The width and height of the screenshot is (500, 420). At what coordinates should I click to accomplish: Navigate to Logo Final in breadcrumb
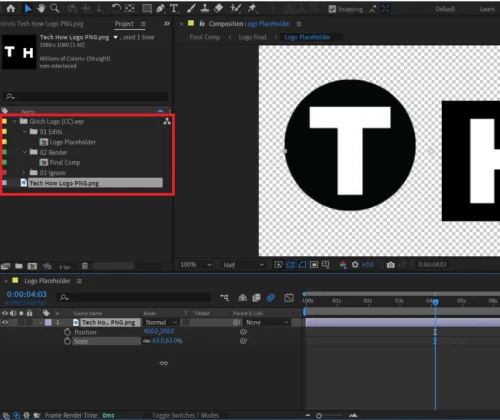click(252, 37)
